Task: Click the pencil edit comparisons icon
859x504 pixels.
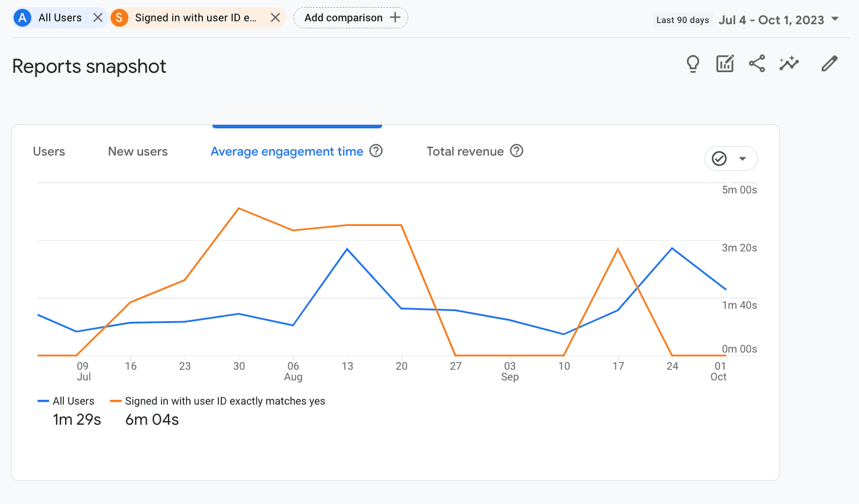Action: [x=829, y=64]
